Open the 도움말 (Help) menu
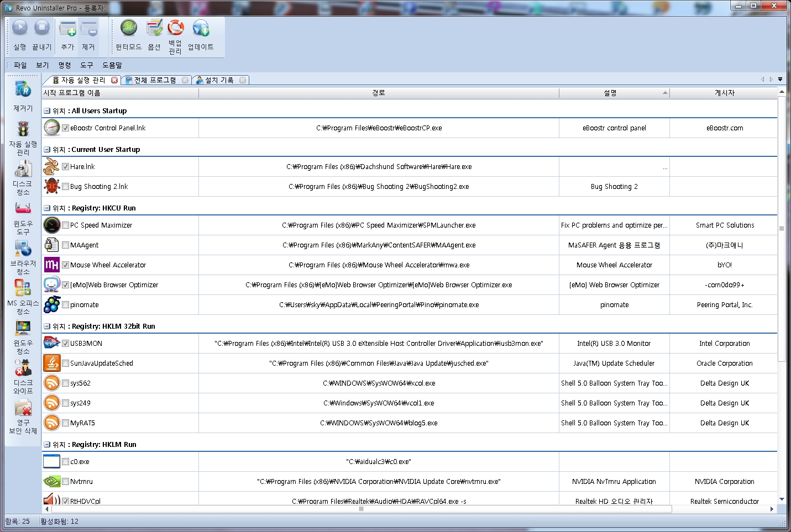This screenshot has height=532, width=791. 112,65
